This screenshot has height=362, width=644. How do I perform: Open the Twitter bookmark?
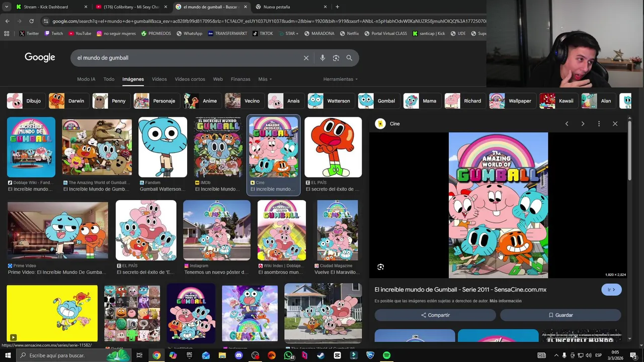click(x=29, y=34)
